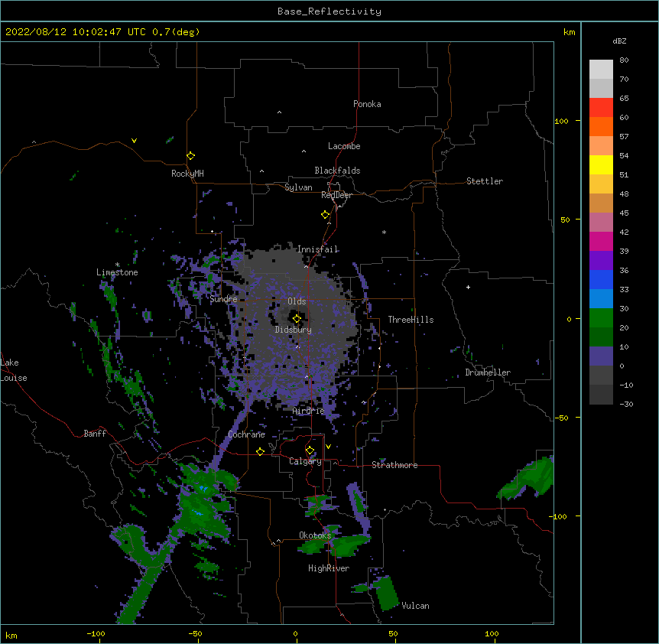Click the yellow diamond marker above RockyMH

click(x=191, y=156)
